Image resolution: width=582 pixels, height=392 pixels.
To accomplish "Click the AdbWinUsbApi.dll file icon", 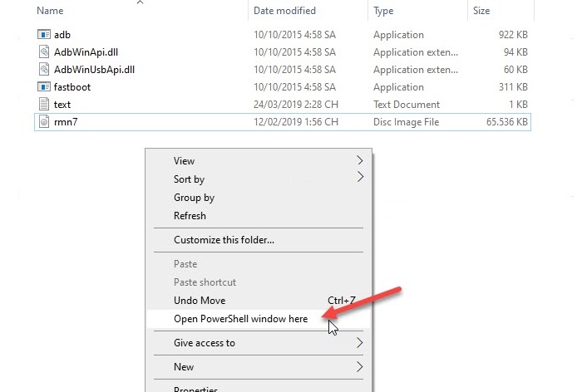I will pyautogui.click(x=45, y=70).
